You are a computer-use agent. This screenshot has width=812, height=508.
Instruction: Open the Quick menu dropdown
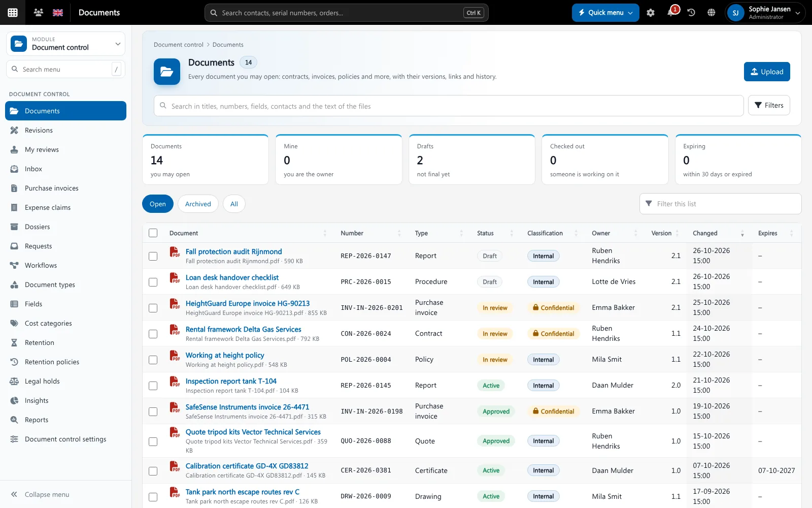tap(605, 13)
